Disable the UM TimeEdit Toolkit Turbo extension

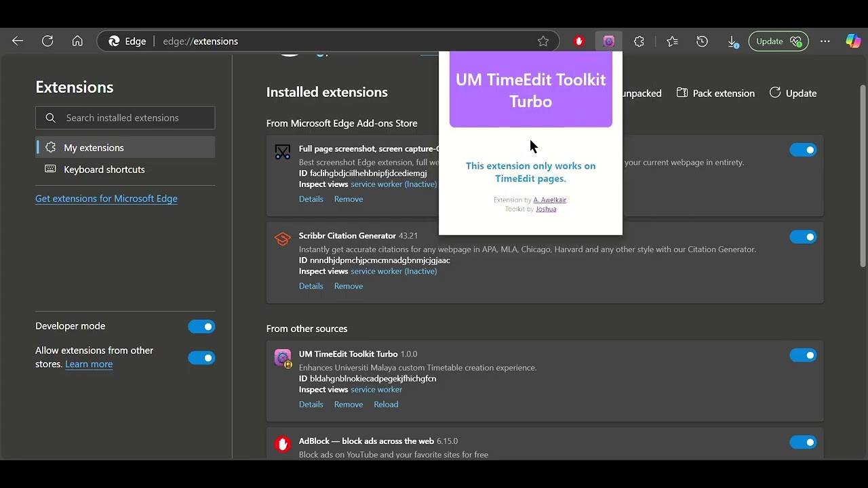[x=803, y=355]
